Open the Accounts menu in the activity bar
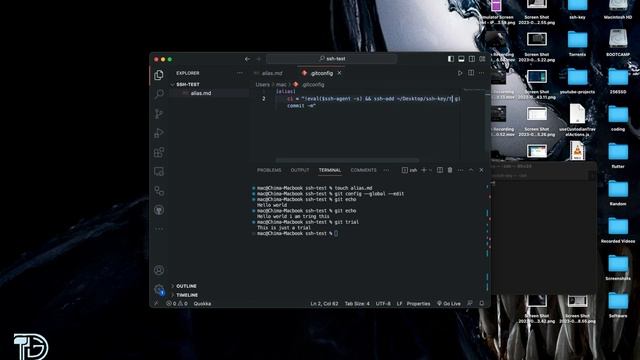Viewport: 640px width, 360px height. [x=159, y=270]
